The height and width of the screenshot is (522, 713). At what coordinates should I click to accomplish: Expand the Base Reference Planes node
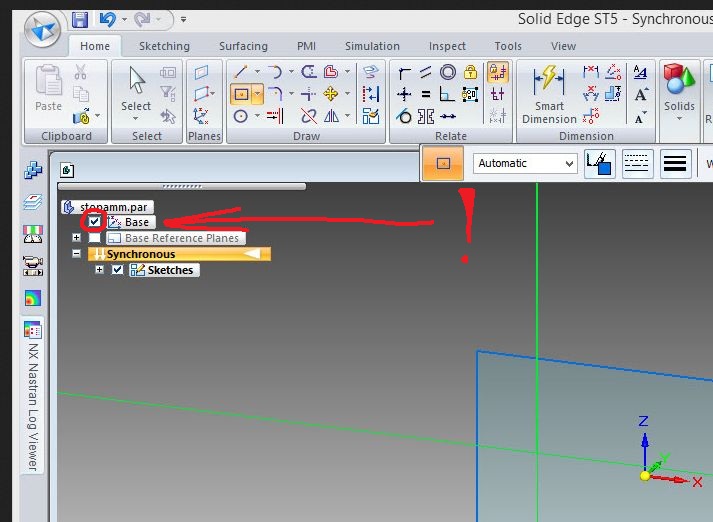click(x=76, y=237)
